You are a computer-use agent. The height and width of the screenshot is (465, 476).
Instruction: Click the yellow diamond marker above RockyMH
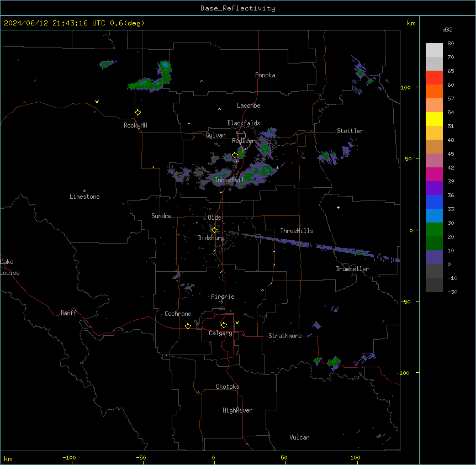tap(138, 113)
